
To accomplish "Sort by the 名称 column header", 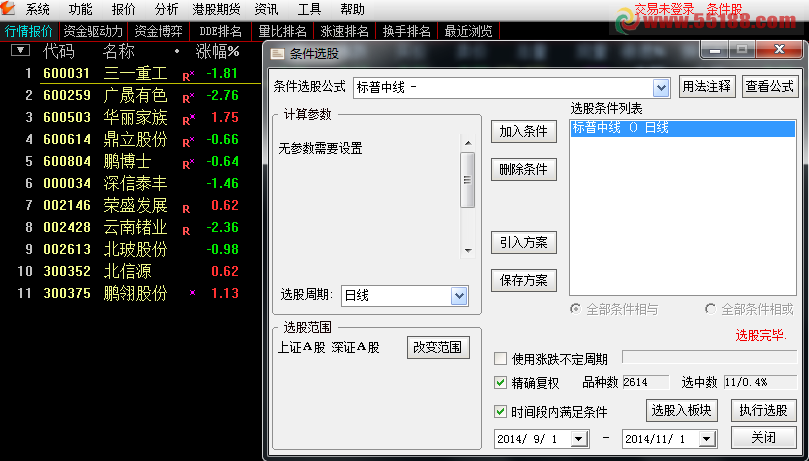I will pyautogui.click(x=119, y=51).
